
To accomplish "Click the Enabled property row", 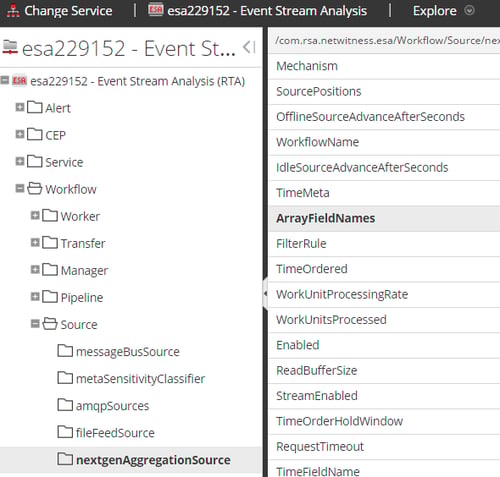I will pos(384,345).
